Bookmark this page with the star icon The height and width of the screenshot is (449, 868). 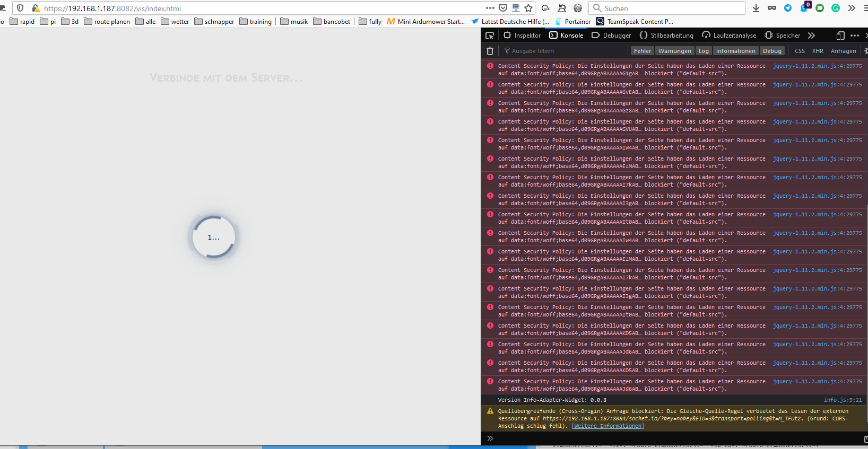(x=528, y=8)
